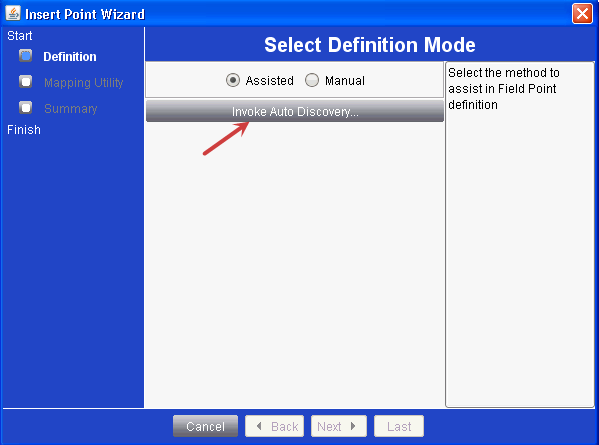Viewport: 599px width, 445px height.
Task: Click the Assisted option label text
Action: [x=269, y=81]
